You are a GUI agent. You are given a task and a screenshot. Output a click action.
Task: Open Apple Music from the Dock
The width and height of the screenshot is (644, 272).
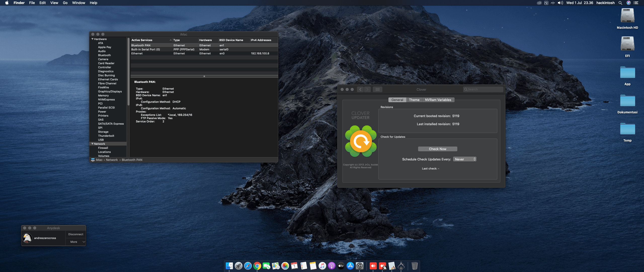tap(322, 266)
